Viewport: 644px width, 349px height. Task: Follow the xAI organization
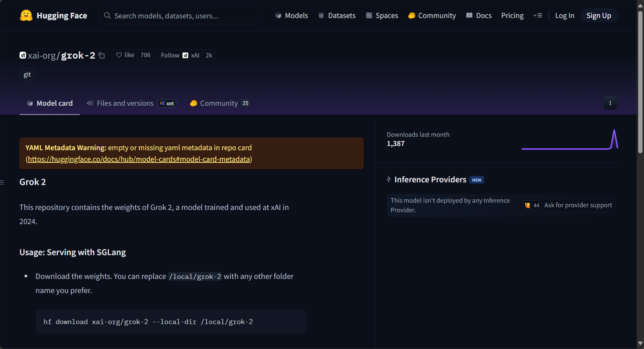point(180,55)
